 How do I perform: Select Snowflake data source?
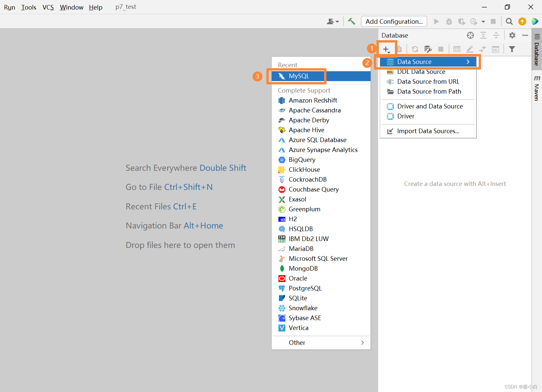click(321, 308)
